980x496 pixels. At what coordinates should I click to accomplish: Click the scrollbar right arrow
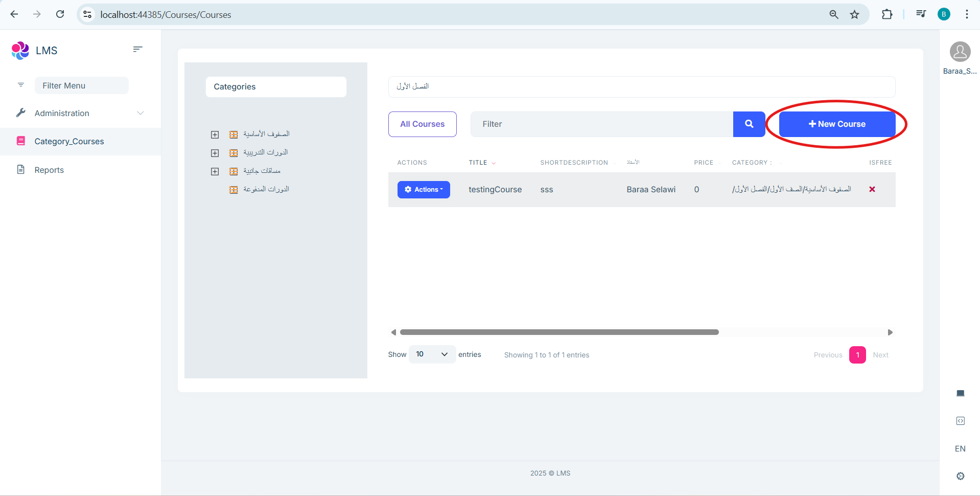click(890, 332)
